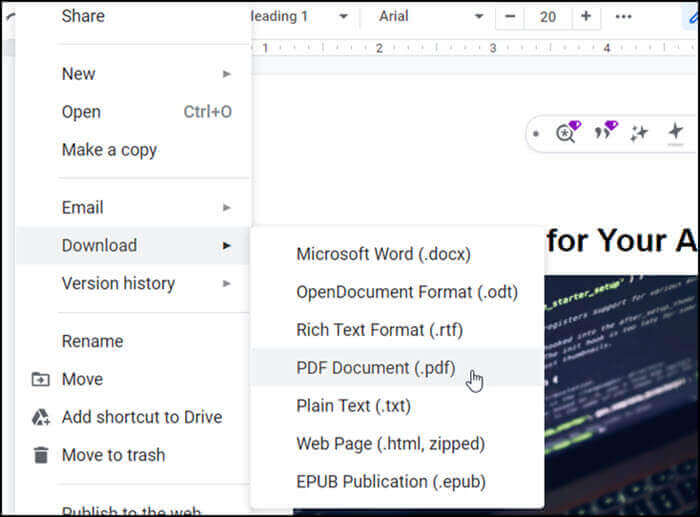Click the font size field showing 20
Screen dimensions: 700x517
(548, 17)
